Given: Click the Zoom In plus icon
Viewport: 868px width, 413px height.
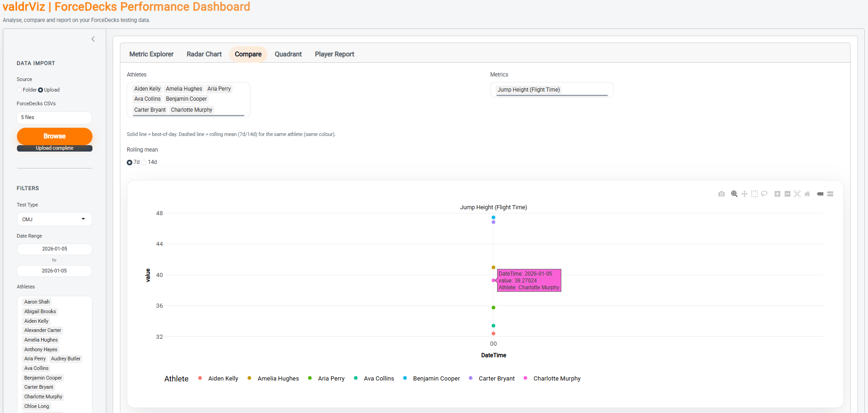Looking at the screenshot, I should coord(777,194).
